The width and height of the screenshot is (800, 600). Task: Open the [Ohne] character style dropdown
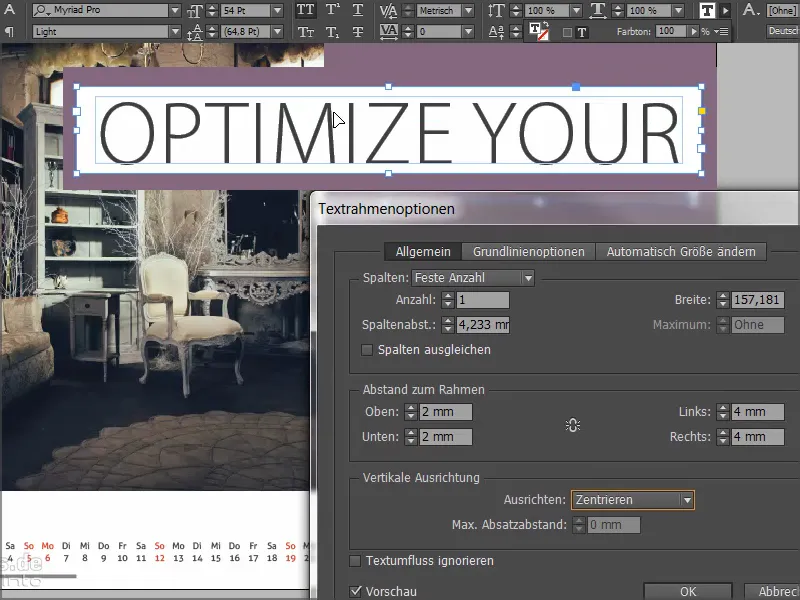pyautogui.click(x=783, y=10)
